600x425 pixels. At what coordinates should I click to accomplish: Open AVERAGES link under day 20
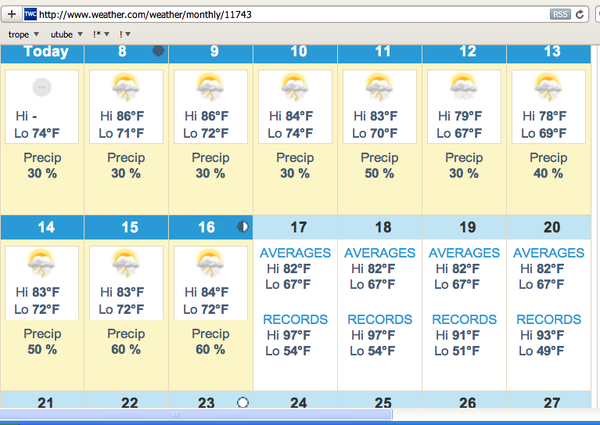(549, 253)
